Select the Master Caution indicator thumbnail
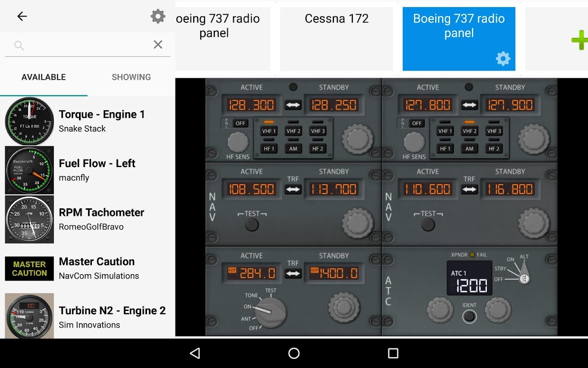This screenshot has width=588, height=368. coord(29,269)
